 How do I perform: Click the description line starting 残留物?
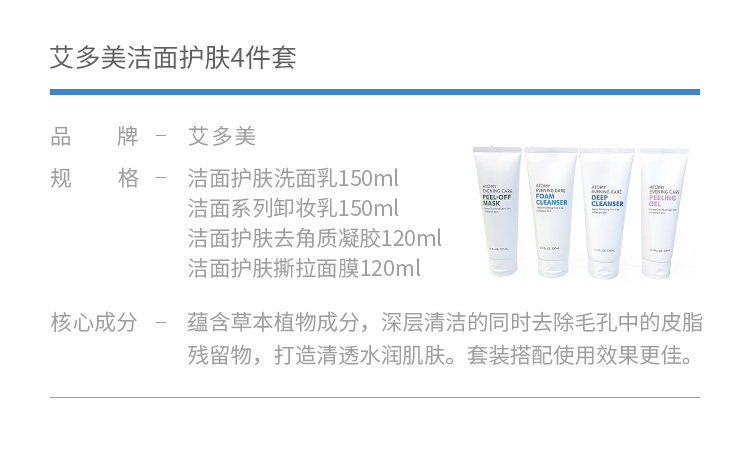pyautogui.click(x=440, y=355)
